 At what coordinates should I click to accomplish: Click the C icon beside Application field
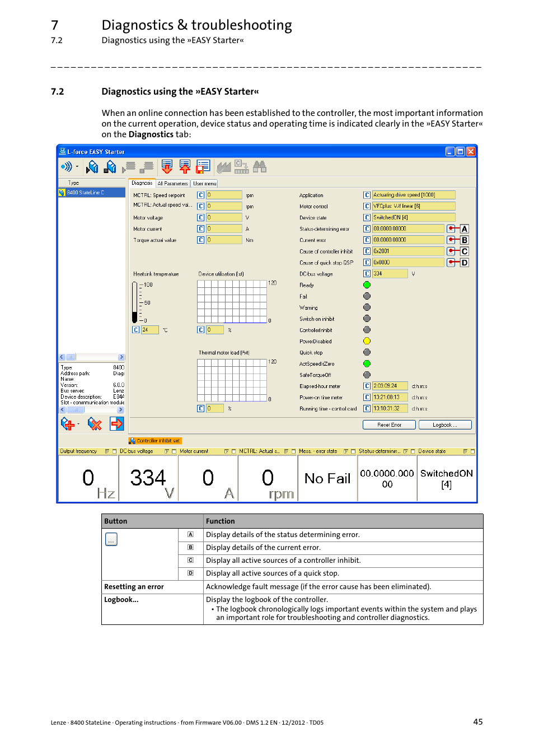[x=367, y=195]
